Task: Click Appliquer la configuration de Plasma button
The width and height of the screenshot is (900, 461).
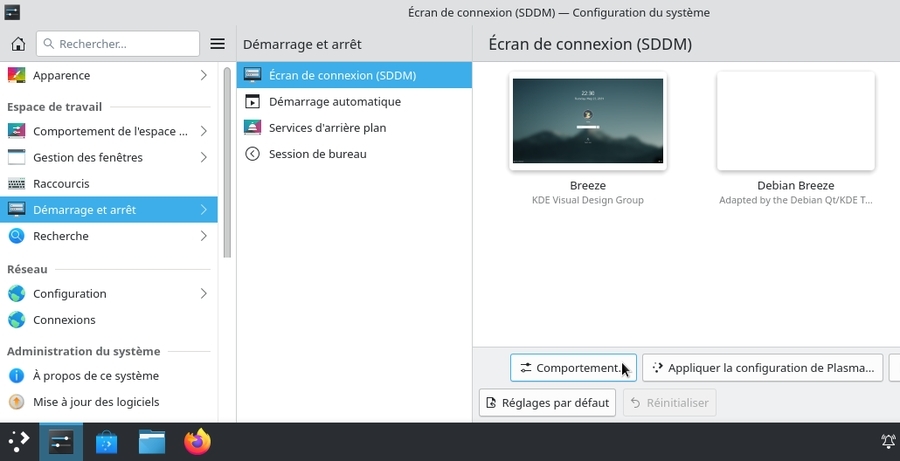Action: coord(762,368)
